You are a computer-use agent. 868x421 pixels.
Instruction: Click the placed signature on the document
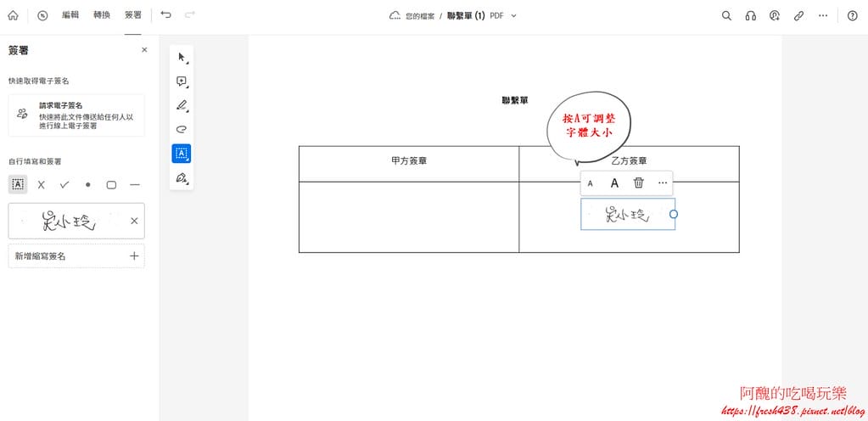[x=627, y=215]
